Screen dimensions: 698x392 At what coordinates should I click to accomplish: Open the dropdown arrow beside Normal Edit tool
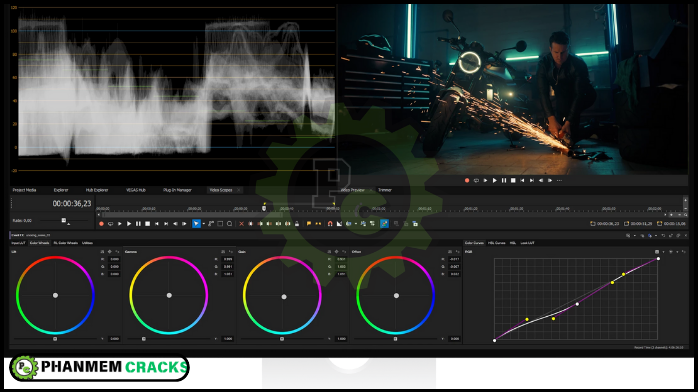(x=203, y=224)
